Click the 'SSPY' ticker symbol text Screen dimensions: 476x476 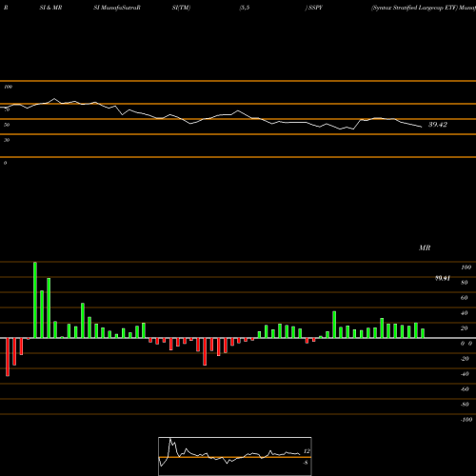point(315,8)
